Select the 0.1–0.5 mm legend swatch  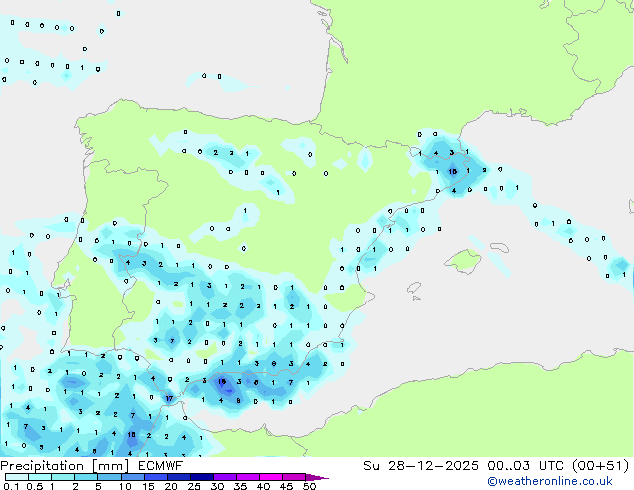17,477
